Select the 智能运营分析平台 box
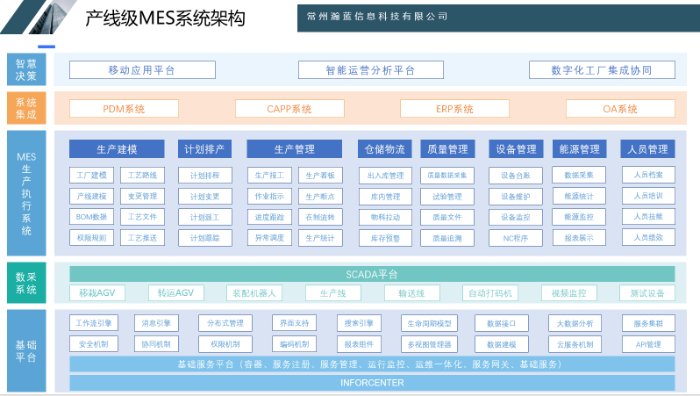 pyautogui.click(x=371, y=70)
